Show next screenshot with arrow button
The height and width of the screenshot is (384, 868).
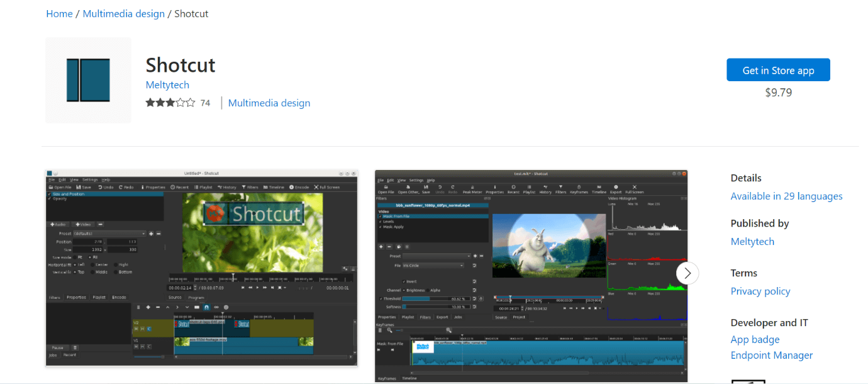click(687, 273)
